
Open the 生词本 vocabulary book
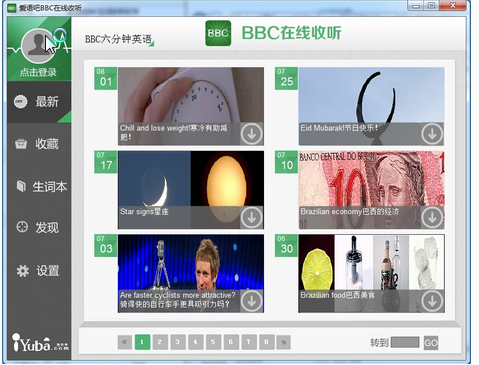39,186
